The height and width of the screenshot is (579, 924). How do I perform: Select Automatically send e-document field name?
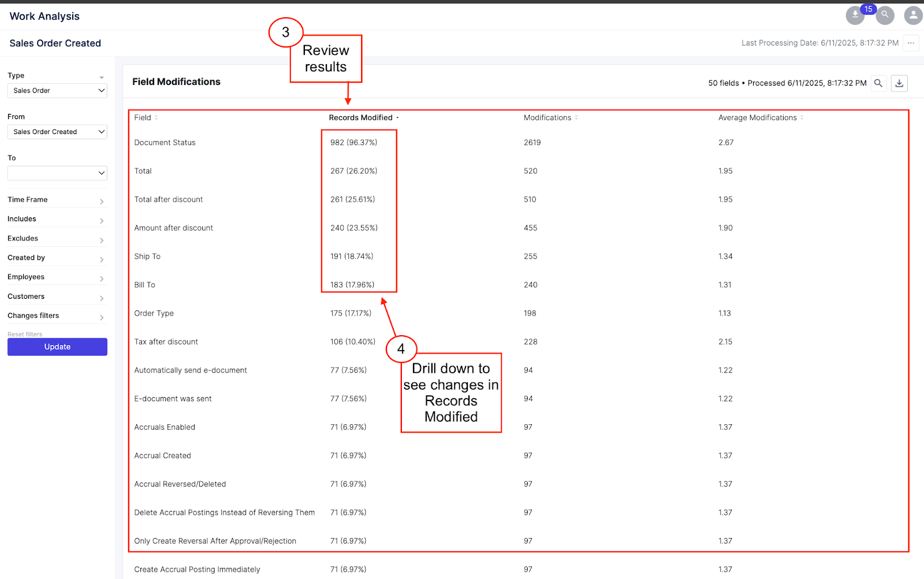(x=191, y=370)
